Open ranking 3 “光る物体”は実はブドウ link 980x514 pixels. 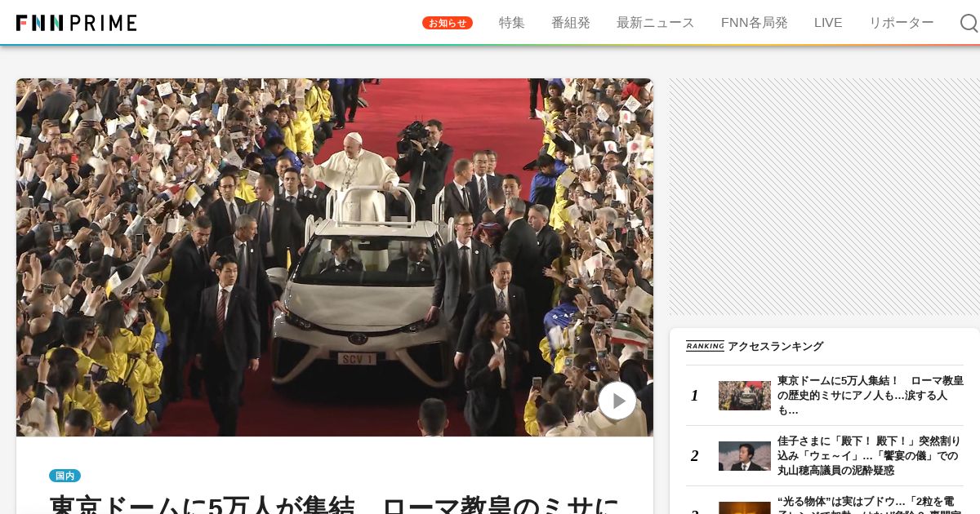tap(871, 504)
